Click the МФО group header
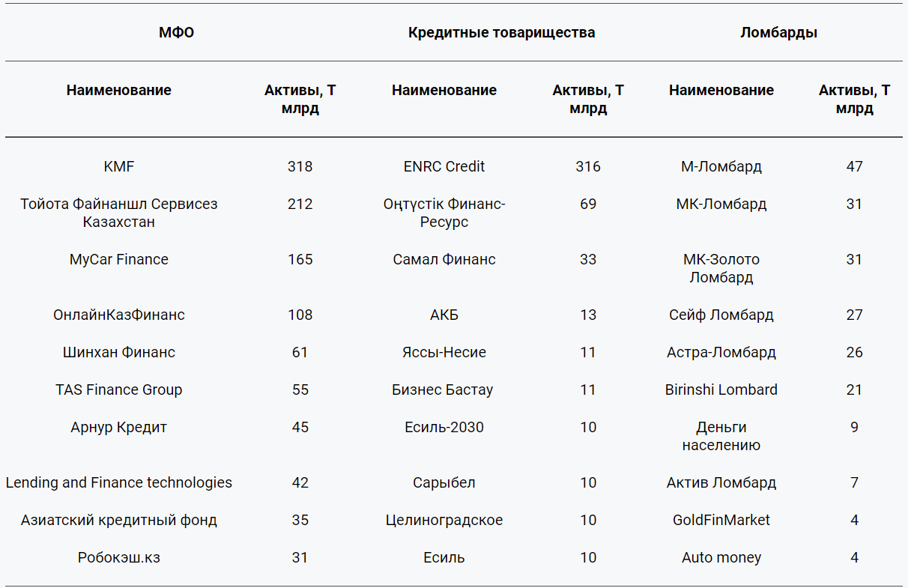 pos(176,32)
